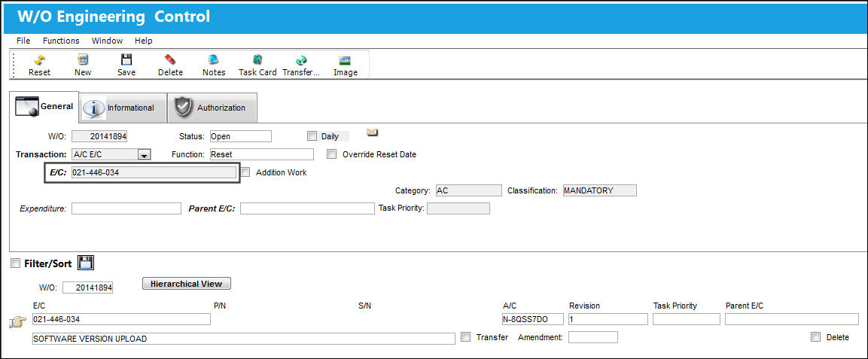Switch to the General tab
Viewport: 868px width, 359px height.
[45, 107]
